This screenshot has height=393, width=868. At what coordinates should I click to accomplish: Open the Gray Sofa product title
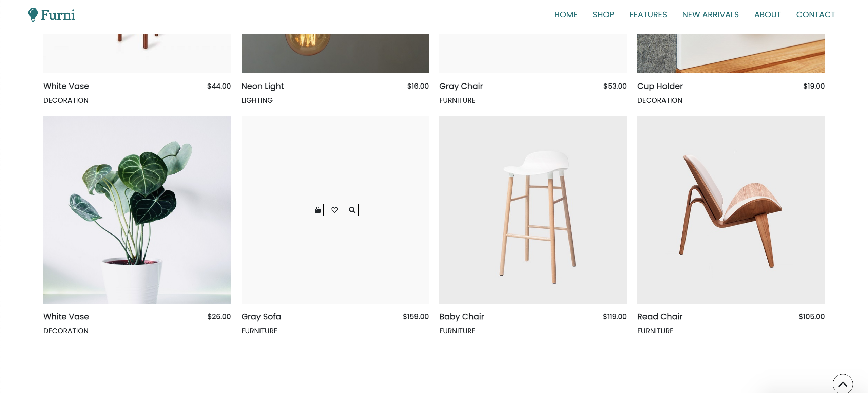[261, 317]
